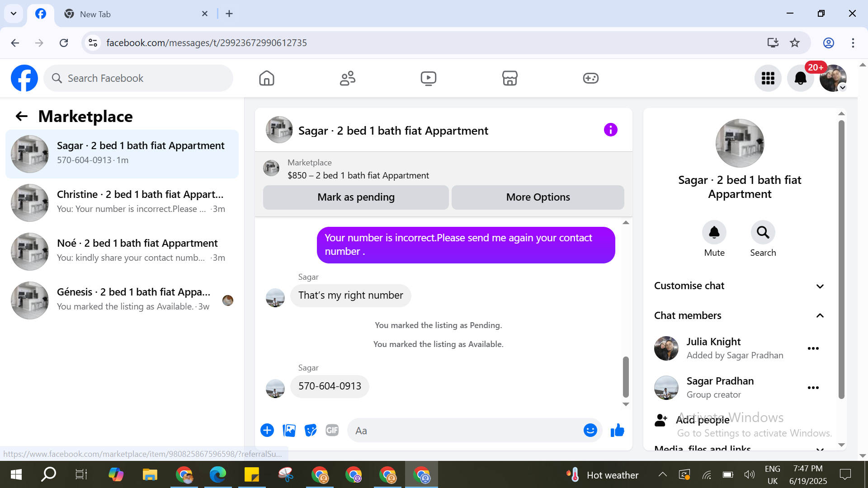Open more actions plus icon in composer
This screenshot has height=488, width=868.
tap(267, 431)
